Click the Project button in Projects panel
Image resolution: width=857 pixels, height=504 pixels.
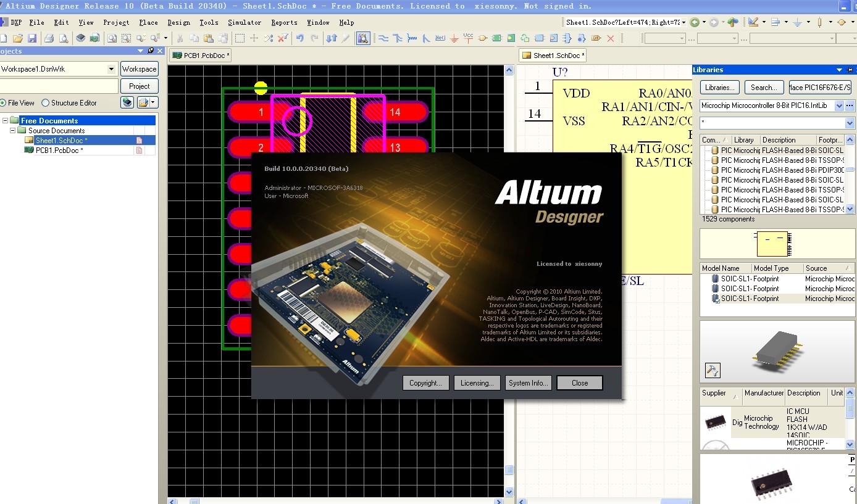139,86
